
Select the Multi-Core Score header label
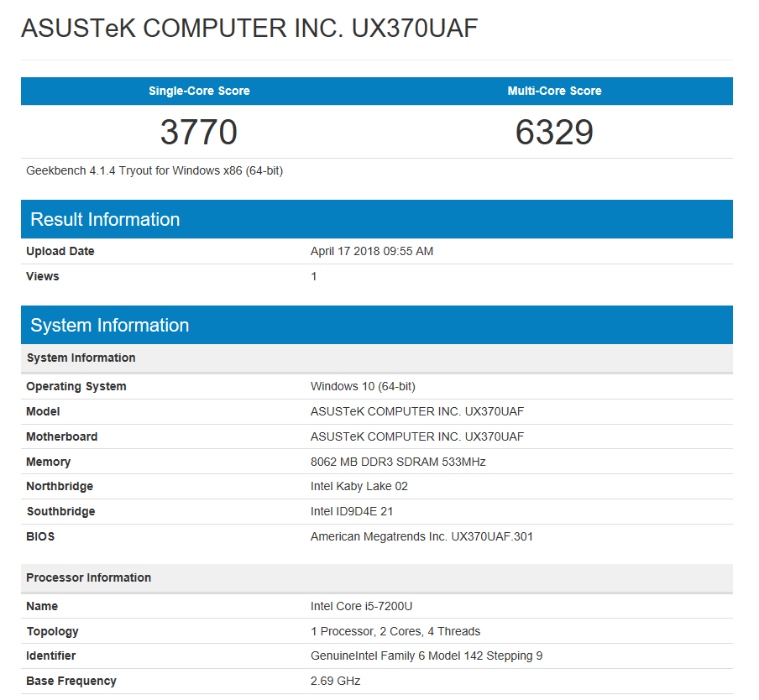pyautogui.click(x=554, y=91)
